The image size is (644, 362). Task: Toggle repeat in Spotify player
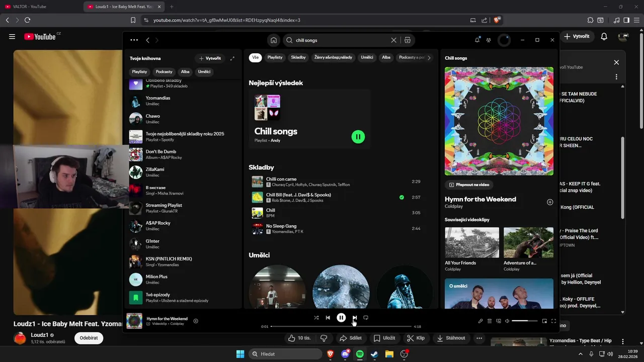[x=366, y=318]
